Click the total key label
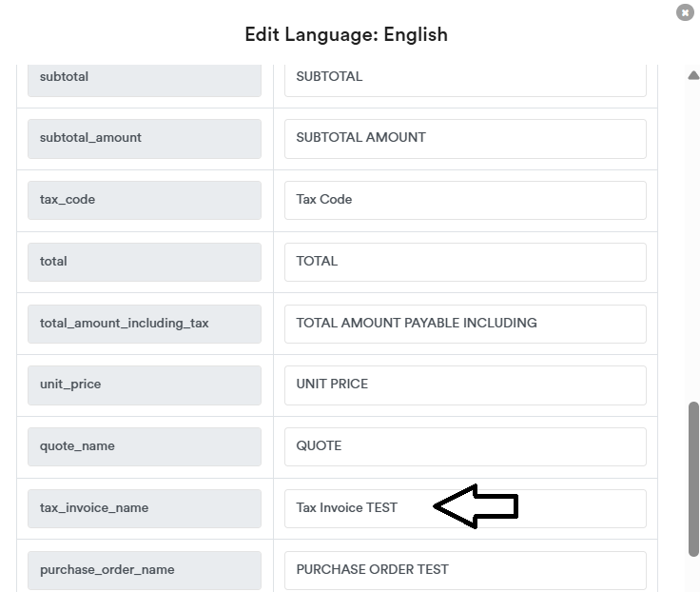This screenshot has height=592, width=700. [x=144, y=262]
